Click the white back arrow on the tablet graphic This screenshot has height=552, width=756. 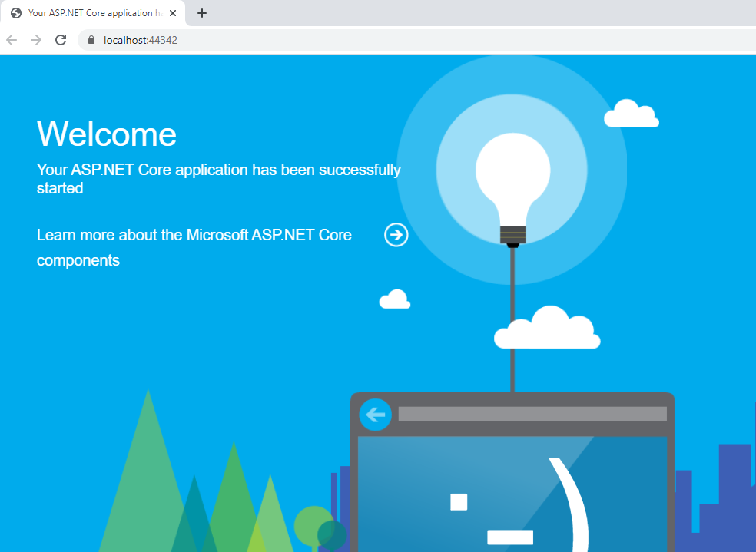coord(375,415)
